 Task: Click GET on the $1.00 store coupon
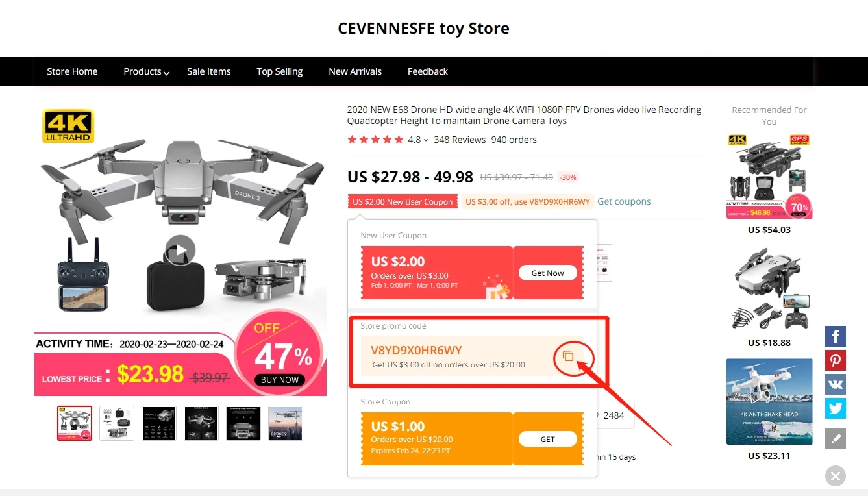[547, 440]
